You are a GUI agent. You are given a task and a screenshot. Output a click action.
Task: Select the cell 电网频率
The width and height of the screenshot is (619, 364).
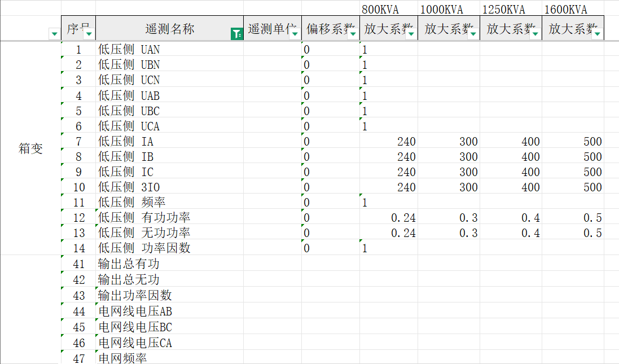point(169,358)
